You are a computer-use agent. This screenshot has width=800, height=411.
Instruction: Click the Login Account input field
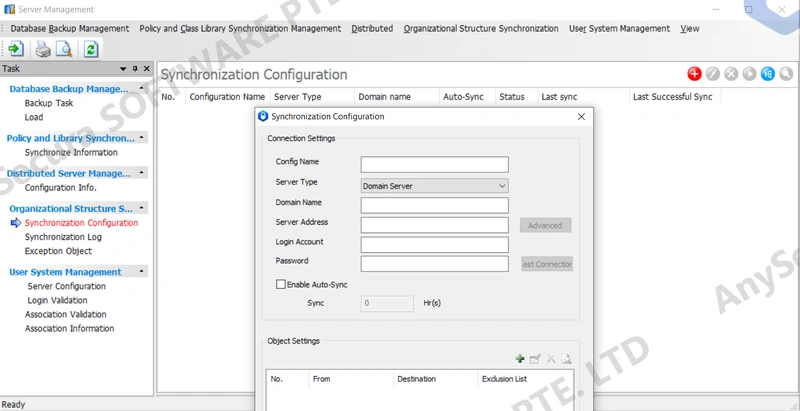(435, 245)
